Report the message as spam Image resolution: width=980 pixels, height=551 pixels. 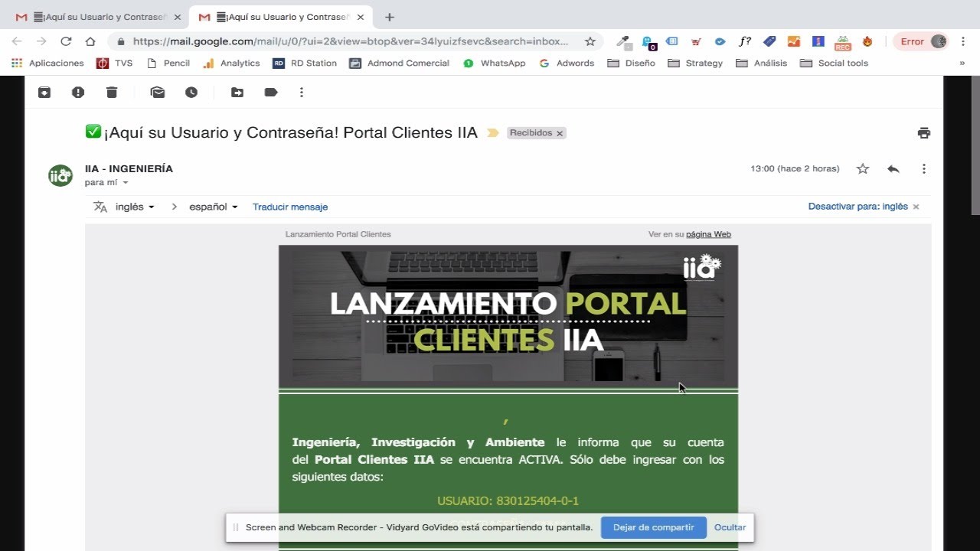pyautogui.click(x=78, y=93)
